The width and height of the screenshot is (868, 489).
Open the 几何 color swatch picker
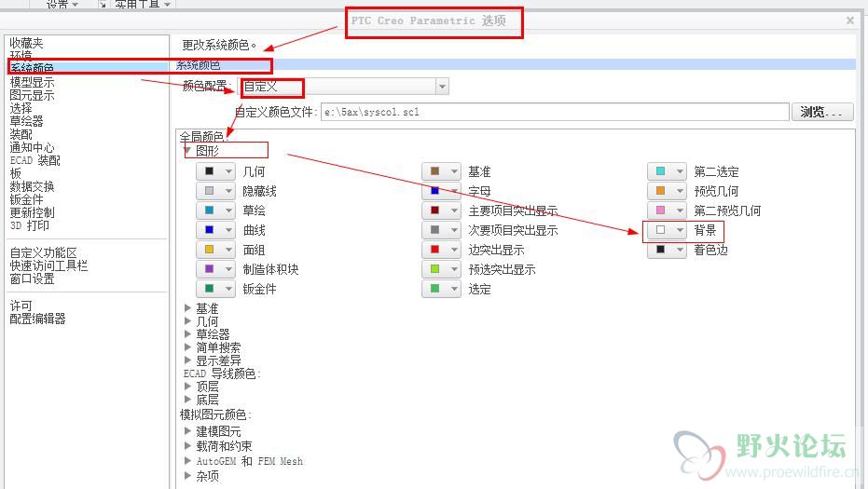click(x=216, y=171)
